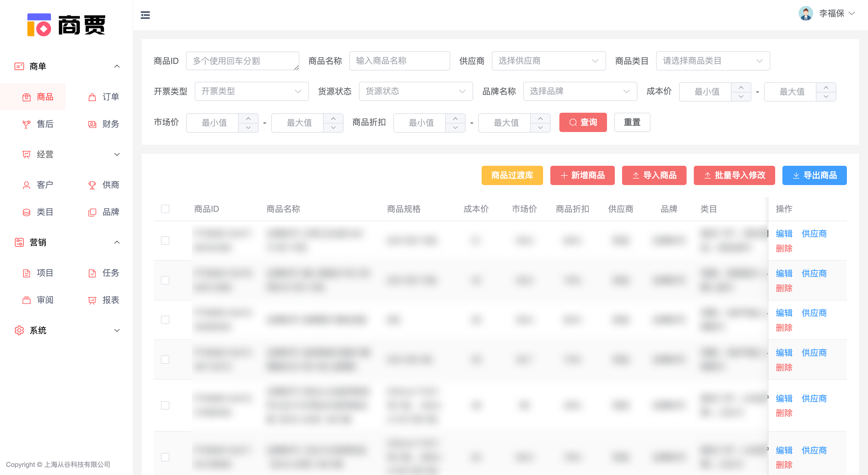Check the third product row checkbox

[165, 320]
